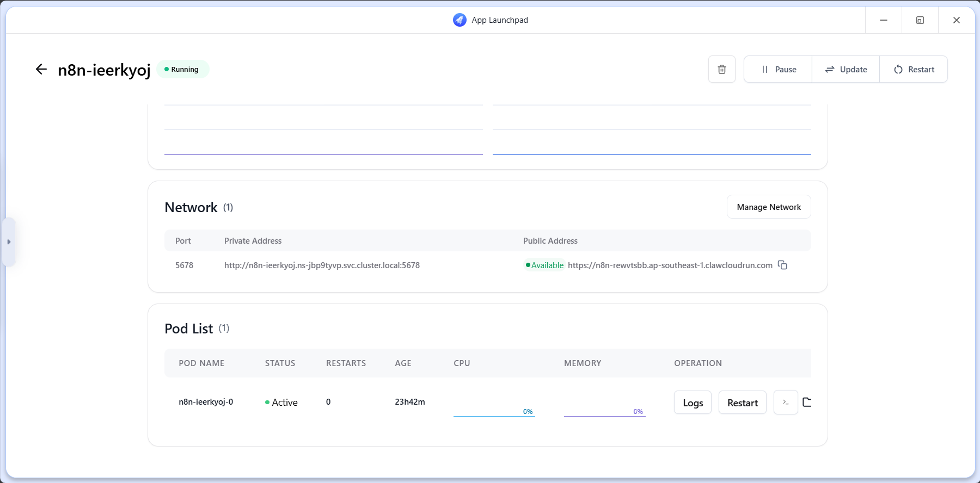
Task: Click the trash icon to delete app
Action: point(721,69)
